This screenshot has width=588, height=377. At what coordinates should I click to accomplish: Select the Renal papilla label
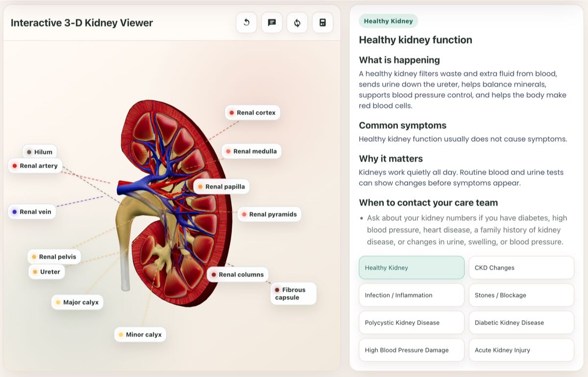[x=221, y=187]
